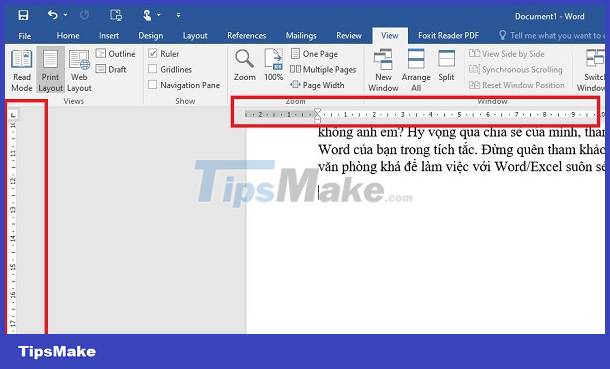Undo the last action
Viewport: 610px width, 369px height.
pos(53,15)
